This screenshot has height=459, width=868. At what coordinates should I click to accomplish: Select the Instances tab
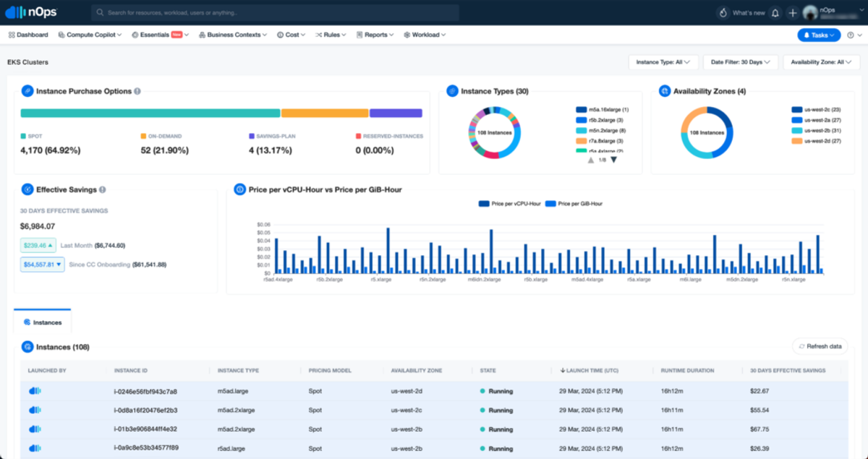(x=43, y=322)
